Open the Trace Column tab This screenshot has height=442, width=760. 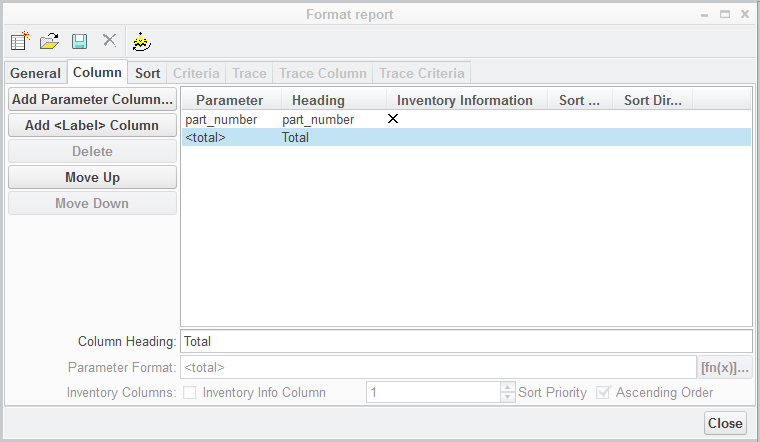click(x=323, y=73)
